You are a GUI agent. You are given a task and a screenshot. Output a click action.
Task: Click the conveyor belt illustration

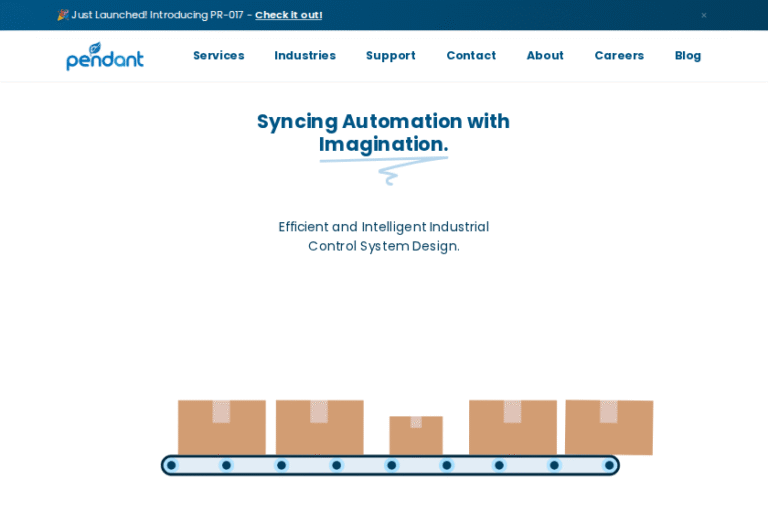tap(390, 465)
